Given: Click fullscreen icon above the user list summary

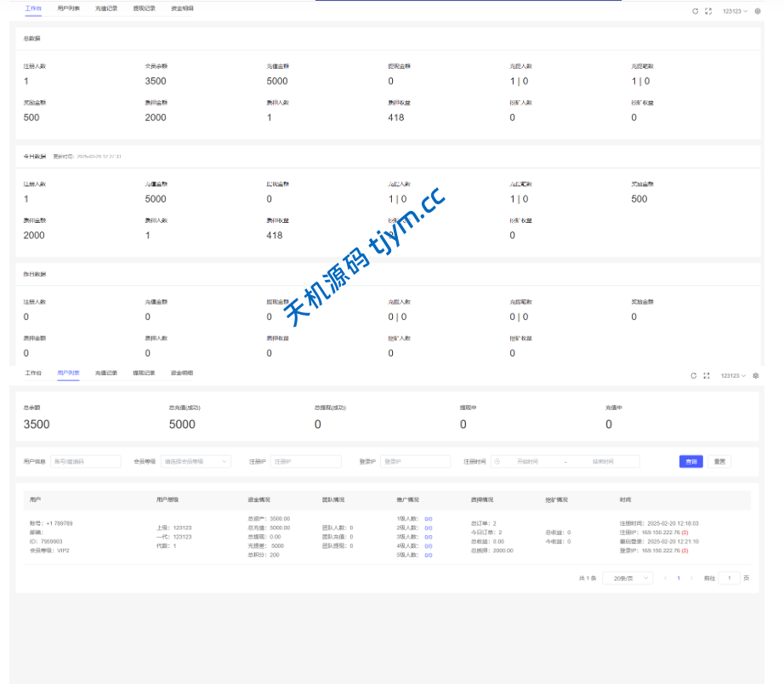Looking at the screenshot, I should coord(706,375).
